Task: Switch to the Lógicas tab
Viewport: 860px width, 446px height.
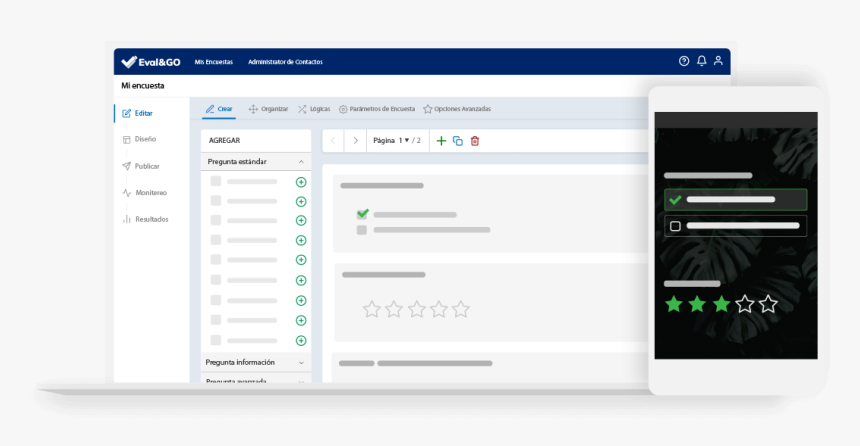Action: pos(314,109)
